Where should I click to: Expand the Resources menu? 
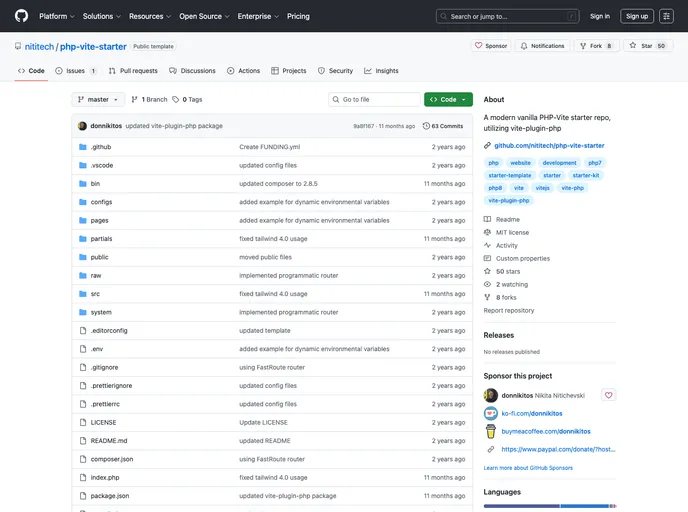tap(150, 16)
